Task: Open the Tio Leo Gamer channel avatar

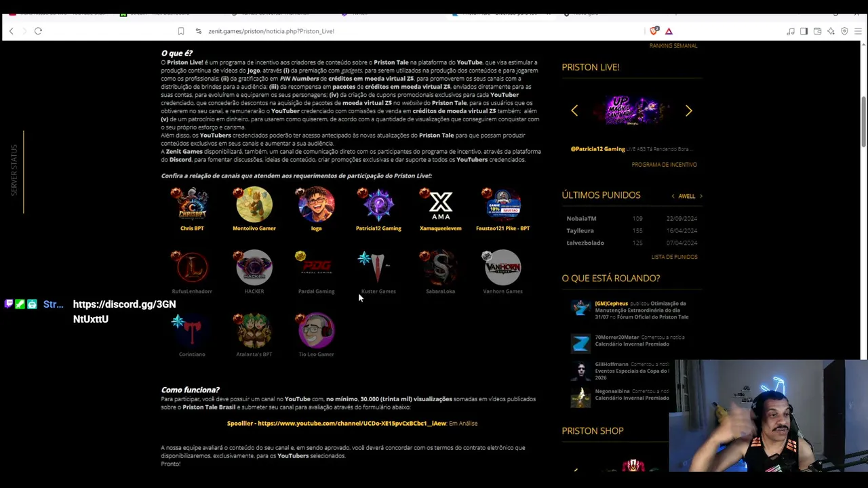Action: pos(316,330)
